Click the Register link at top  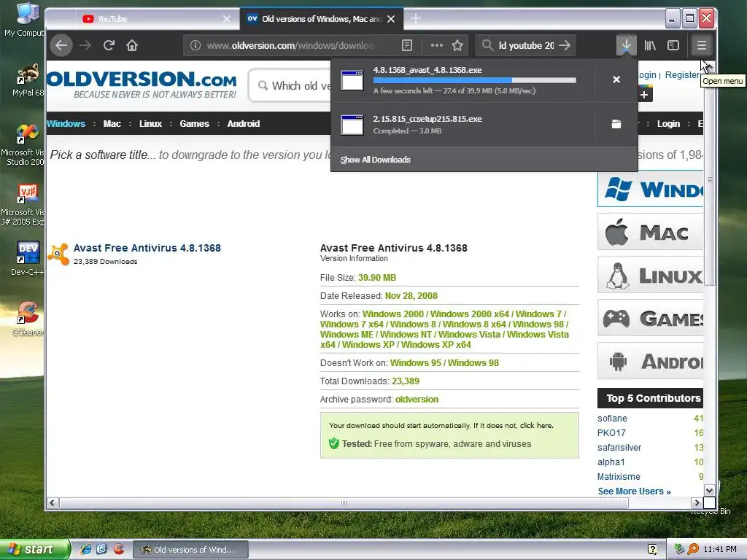(x=682, y=75)
